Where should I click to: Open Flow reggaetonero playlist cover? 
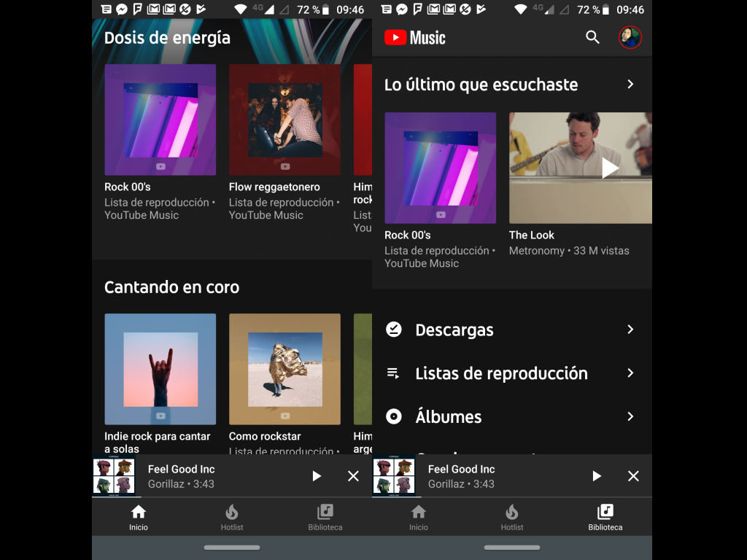(x=285, y=120)
